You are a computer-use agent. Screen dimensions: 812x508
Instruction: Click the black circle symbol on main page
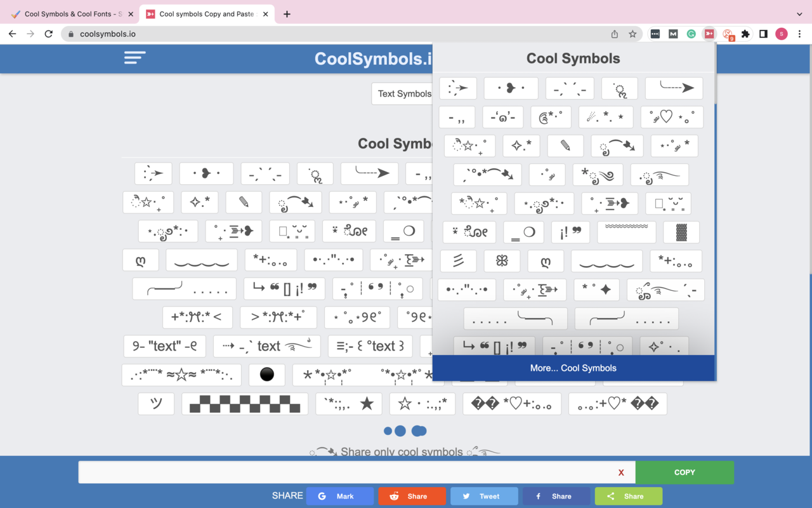click(267, 375)
